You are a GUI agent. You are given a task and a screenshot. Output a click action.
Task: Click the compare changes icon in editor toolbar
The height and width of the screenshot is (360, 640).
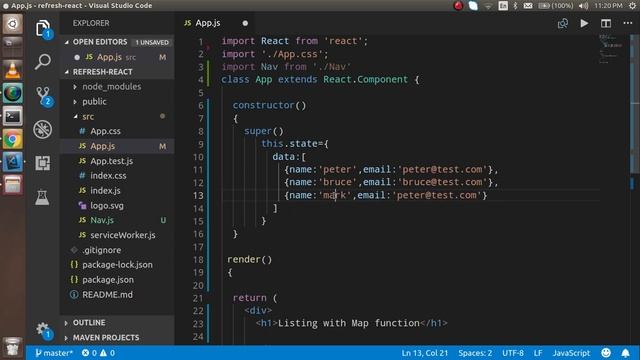pos(562,23)
